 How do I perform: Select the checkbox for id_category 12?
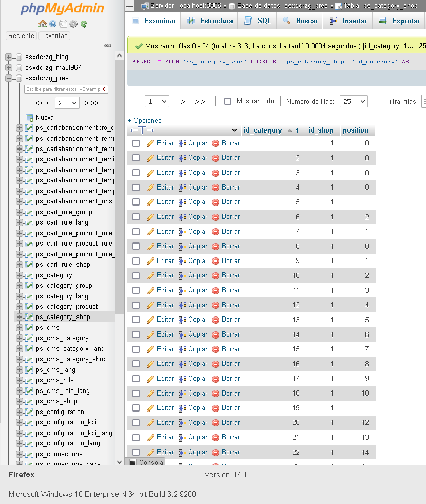pyautogui.click(x=136, y=305)
